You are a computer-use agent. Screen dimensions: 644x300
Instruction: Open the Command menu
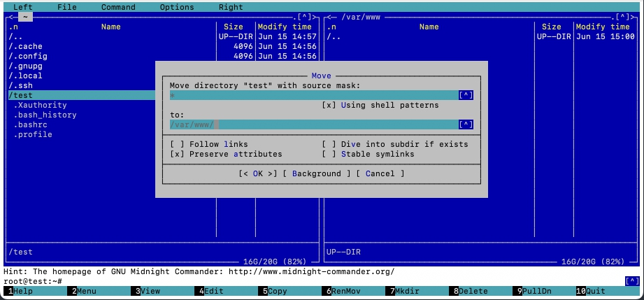click(118, 7)
